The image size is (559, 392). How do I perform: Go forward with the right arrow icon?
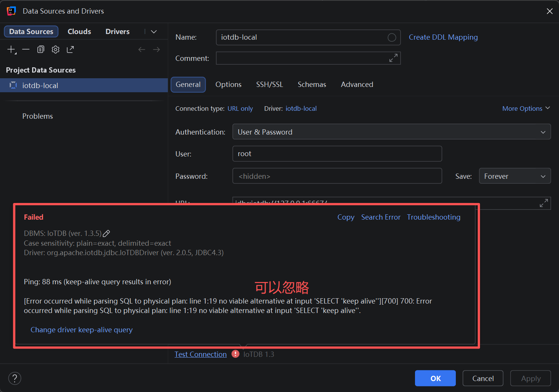tap(156, 50)
